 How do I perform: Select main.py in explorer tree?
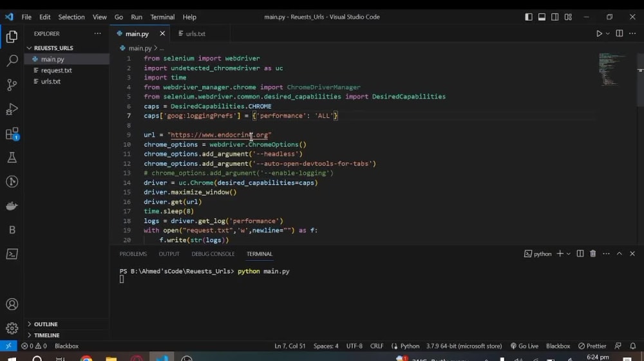coord(66,59)
